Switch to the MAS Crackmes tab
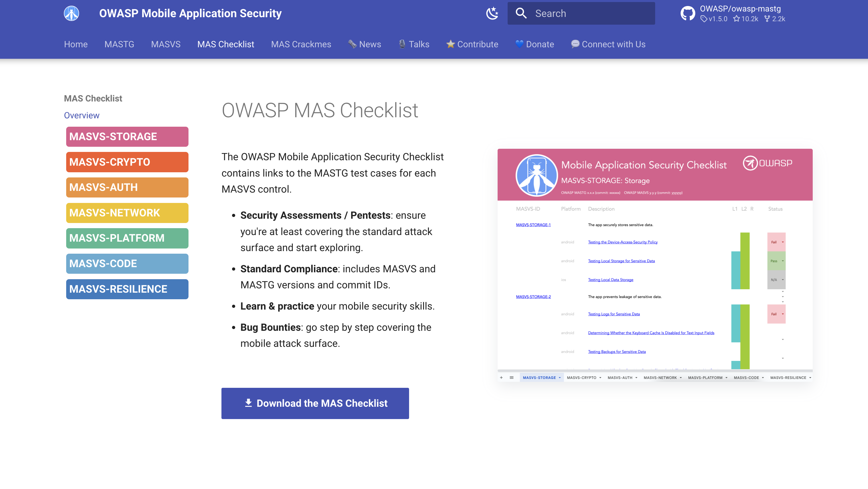Screen dimensions: 868x489 point(301,44)
